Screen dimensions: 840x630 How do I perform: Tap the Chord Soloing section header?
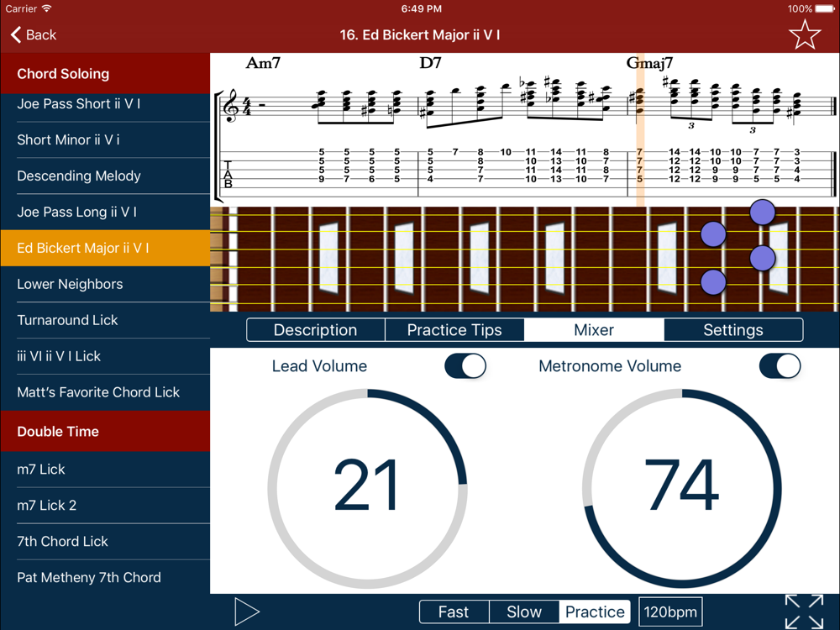coord(105,73)
